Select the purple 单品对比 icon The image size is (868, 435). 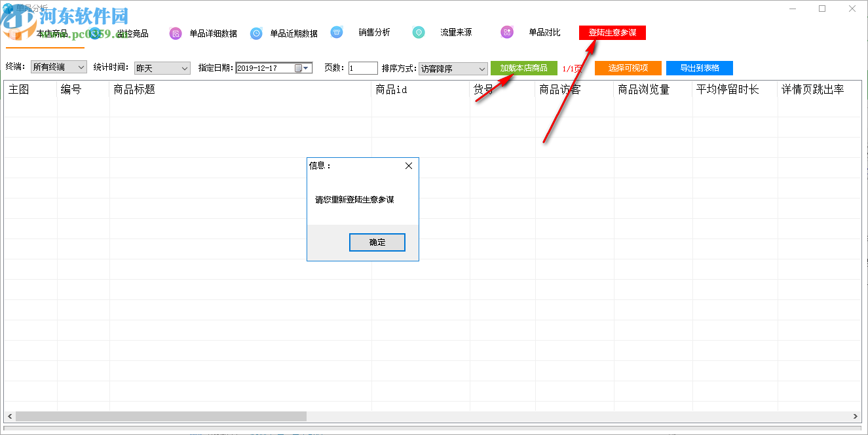pos(507,31)
